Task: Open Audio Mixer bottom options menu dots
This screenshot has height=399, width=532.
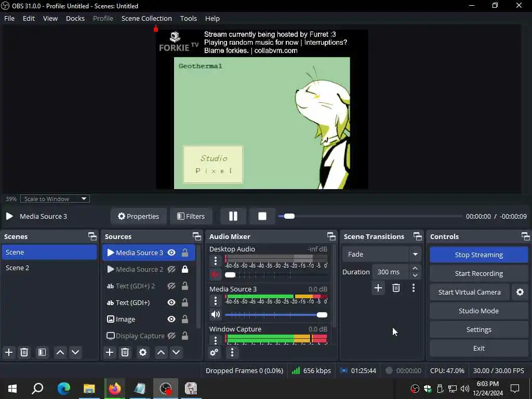Action: click(x=232, y=352)
